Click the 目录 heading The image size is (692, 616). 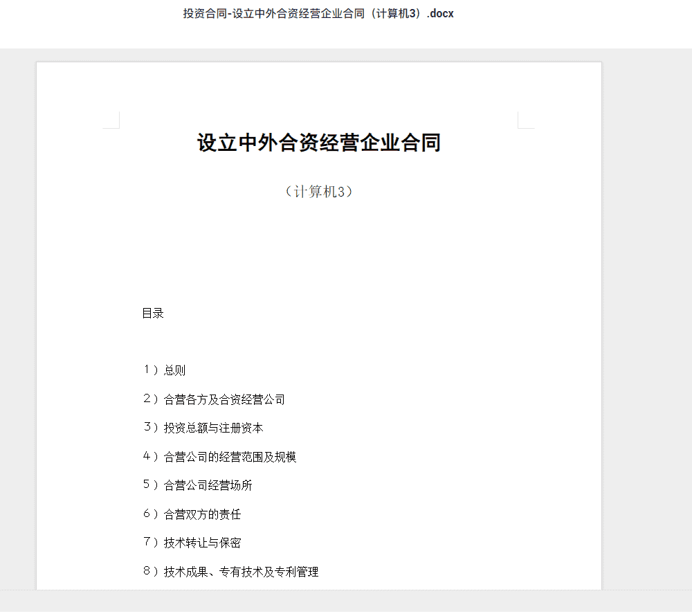tap(153, 314)
